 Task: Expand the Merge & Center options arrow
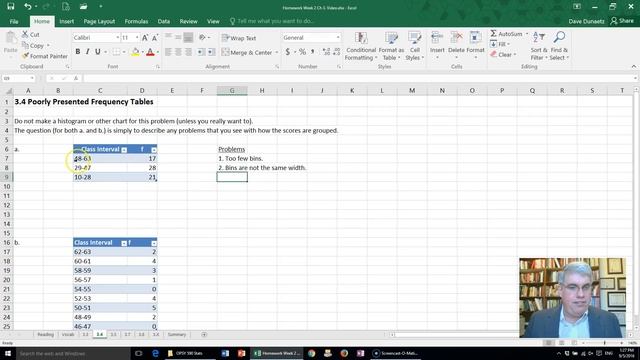pyautogui.click(x=277, y=53)
